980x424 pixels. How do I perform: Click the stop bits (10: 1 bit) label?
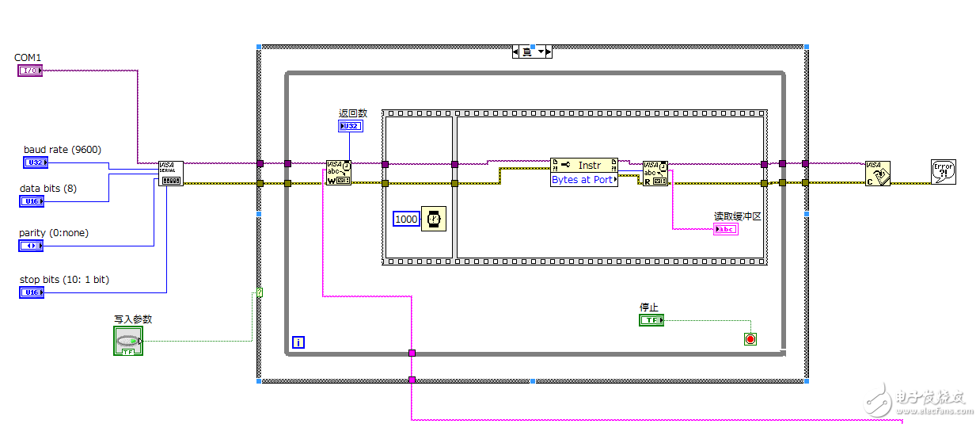[x=64, y=280]
